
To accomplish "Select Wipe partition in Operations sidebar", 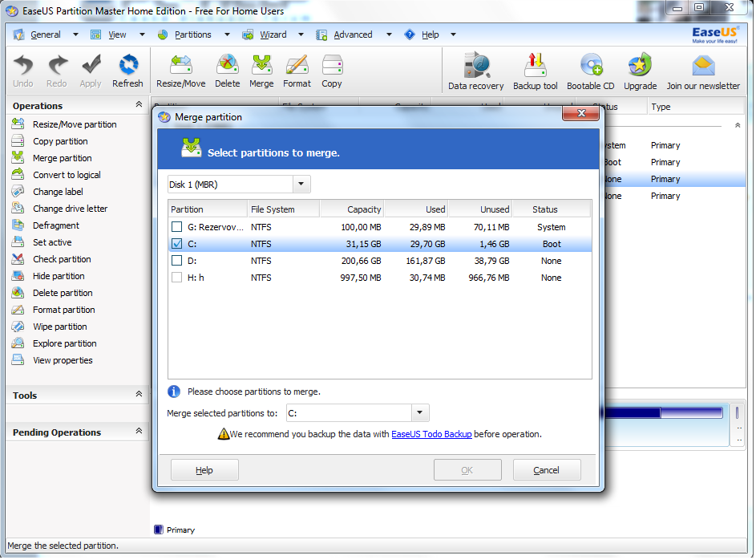I will click(59, 327).
